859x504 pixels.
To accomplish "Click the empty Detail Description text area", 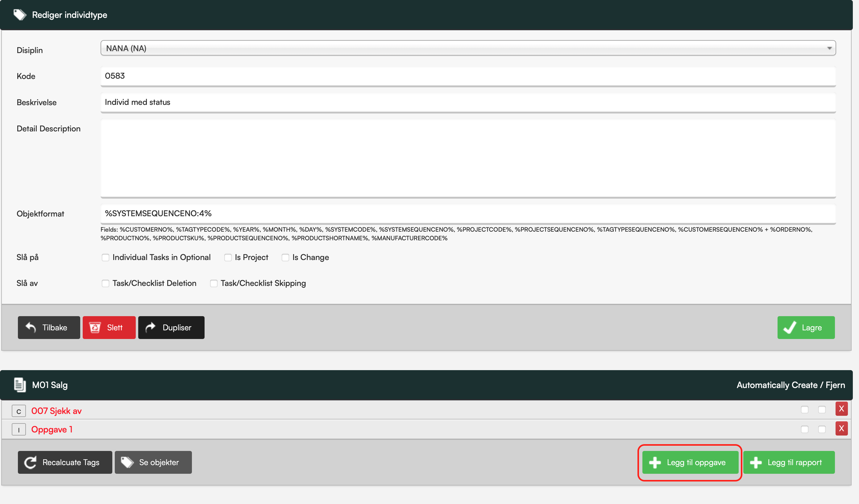I will [468, 159].
